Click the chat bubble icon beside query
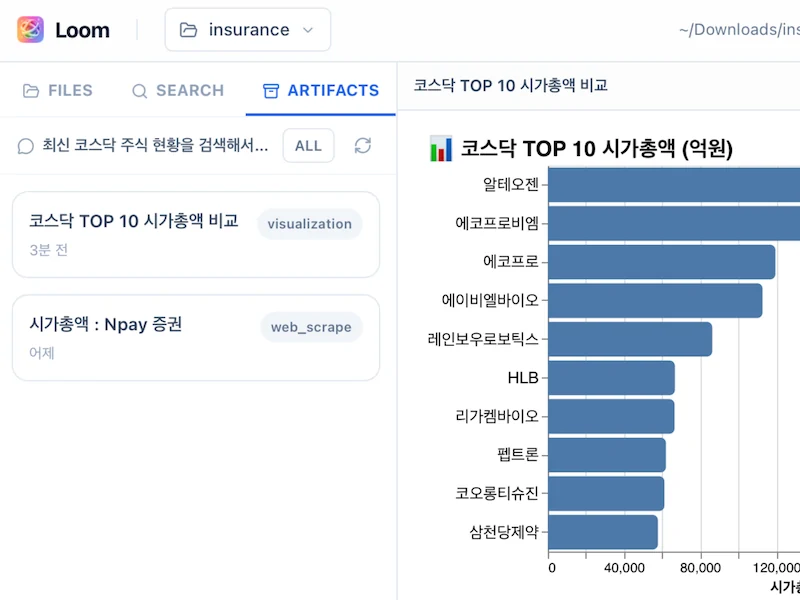Screen dimensions: 800x600 click(26, 146)
